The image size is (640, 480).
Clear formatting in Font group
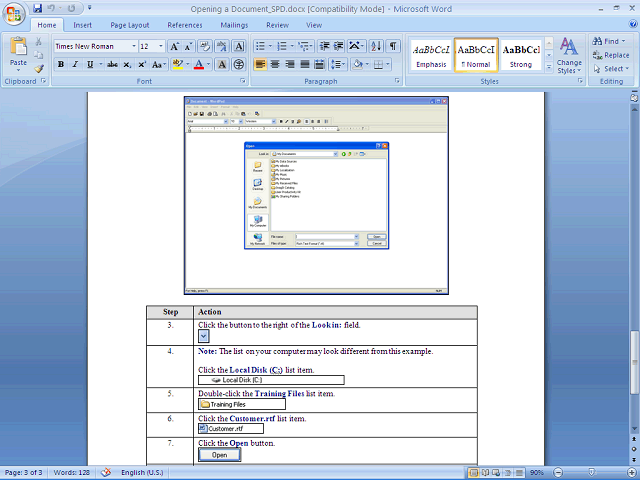(x=205, y=46)
